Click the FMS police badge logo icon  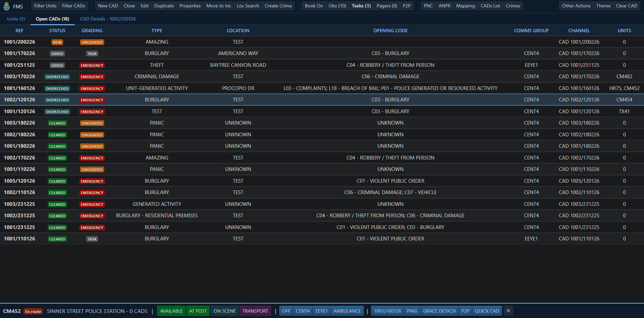6,6
